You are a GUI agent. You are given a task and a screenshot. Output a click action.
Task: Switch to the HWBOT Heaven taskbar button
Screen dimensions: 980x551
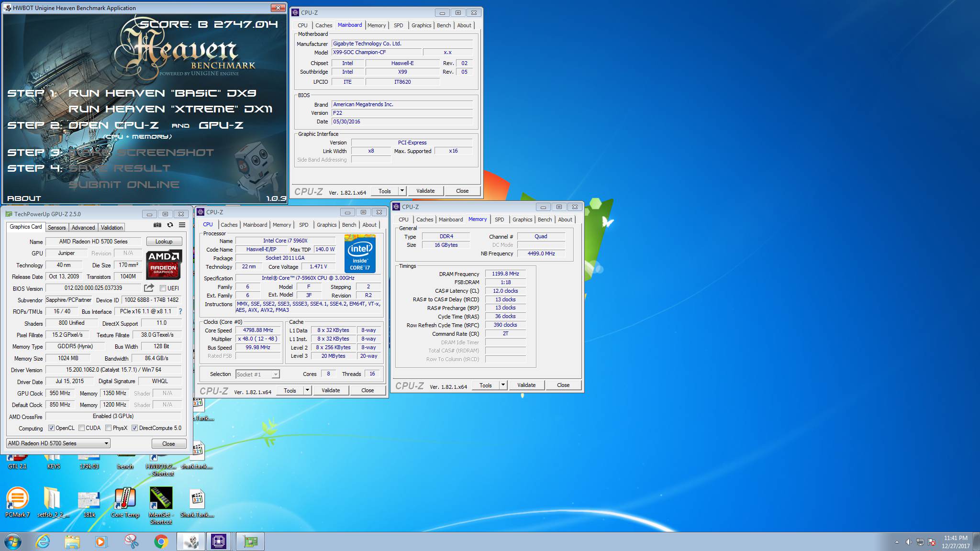click(191, 541)
